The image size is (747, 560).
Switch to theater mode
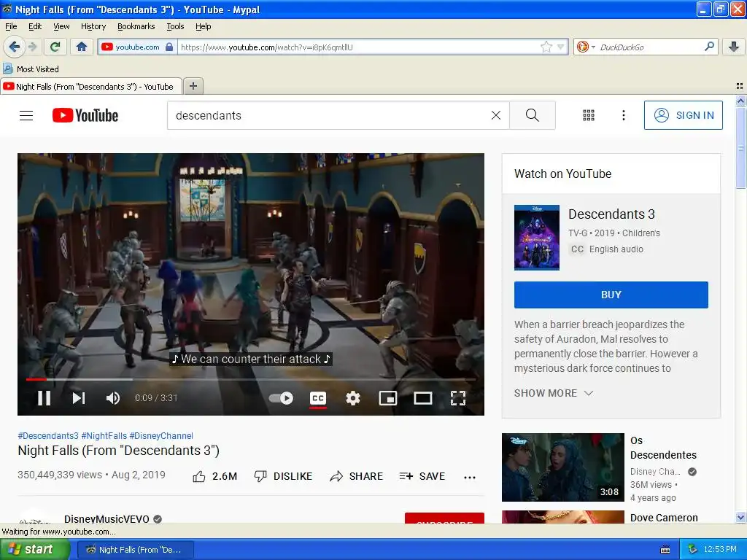pos(422,397)
